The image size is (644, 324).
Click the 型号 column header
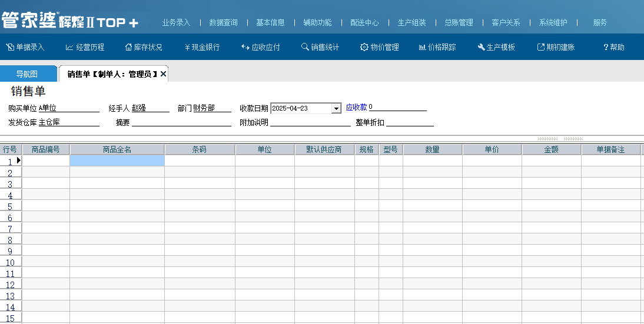(391, 150)
